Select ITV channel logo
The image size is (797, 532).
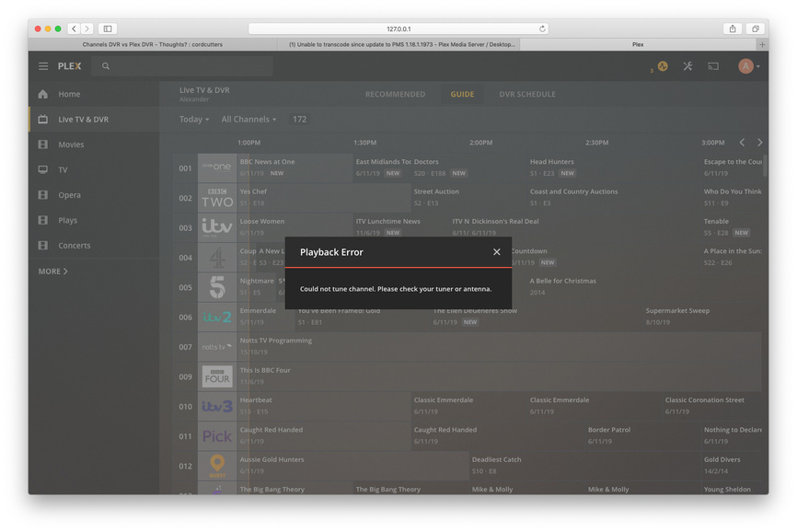[x=217, y=227]
